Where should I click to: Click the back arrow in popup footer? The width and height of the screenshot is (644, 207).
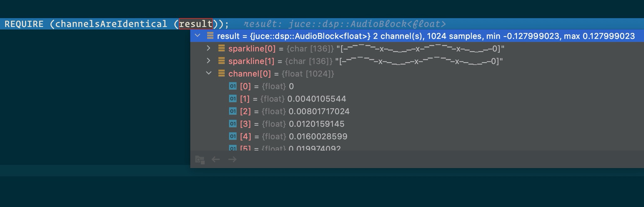point(216,159)
